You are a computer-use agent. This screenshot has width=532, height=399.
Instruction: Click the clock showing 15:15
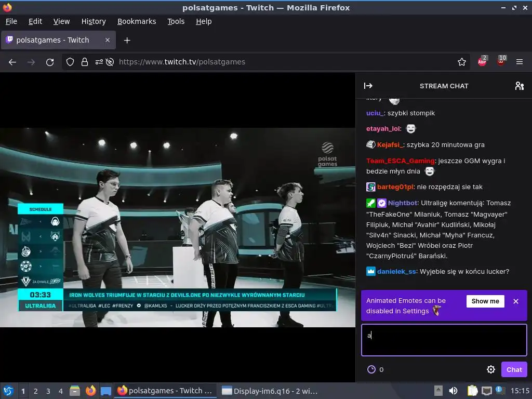pos(520,391)
